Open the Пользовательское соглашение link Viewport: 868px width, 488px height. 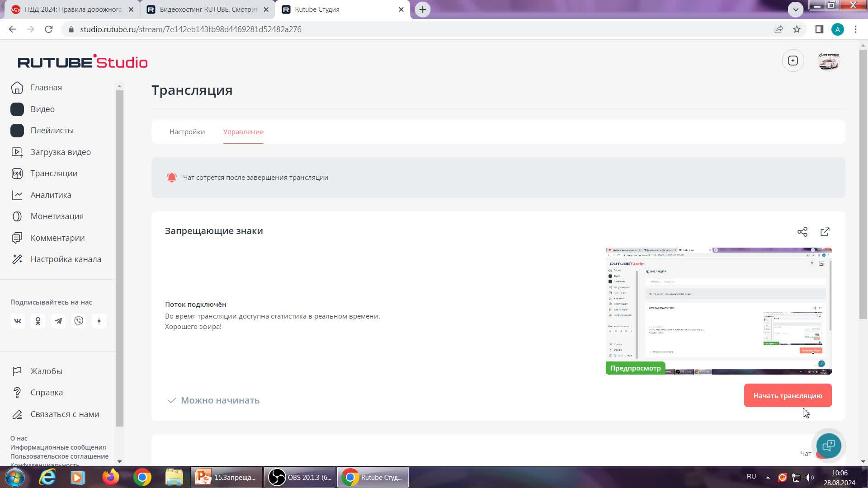pyautogui.click(x=59, y=456)
